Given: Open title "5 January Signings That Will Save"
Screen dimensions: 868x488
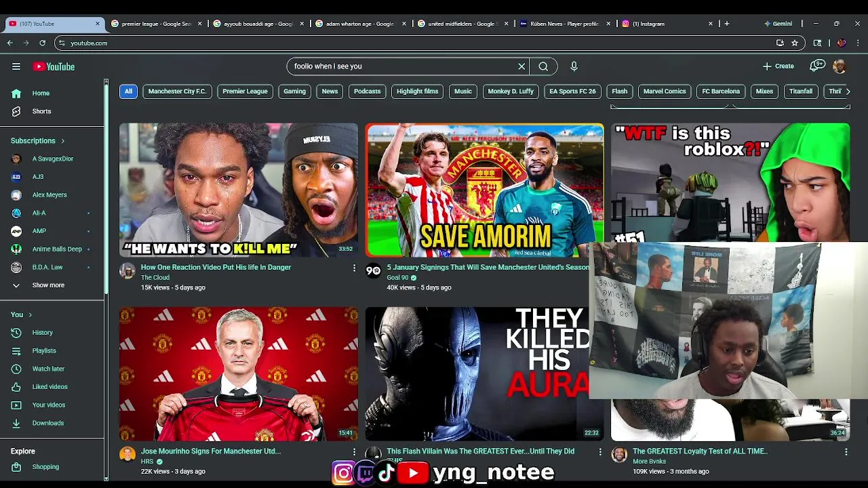Looking at the screenshot, I should (488, 267).
